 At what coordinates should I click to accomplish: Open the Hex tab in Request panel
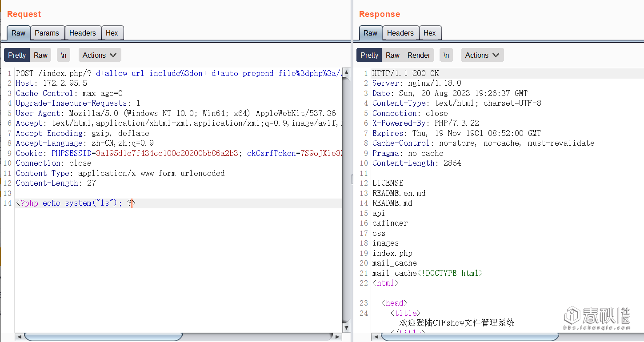(x=112, y=33)
